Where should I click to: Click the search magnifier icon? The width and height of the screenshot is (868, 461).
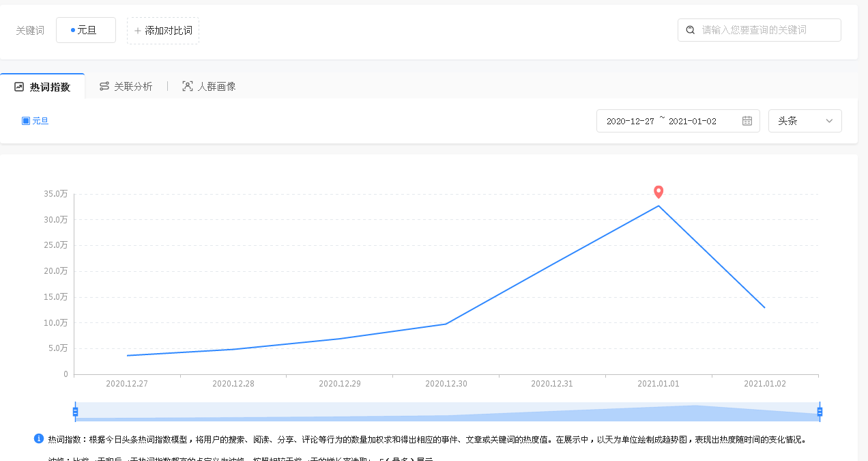(x=691, y=30)
